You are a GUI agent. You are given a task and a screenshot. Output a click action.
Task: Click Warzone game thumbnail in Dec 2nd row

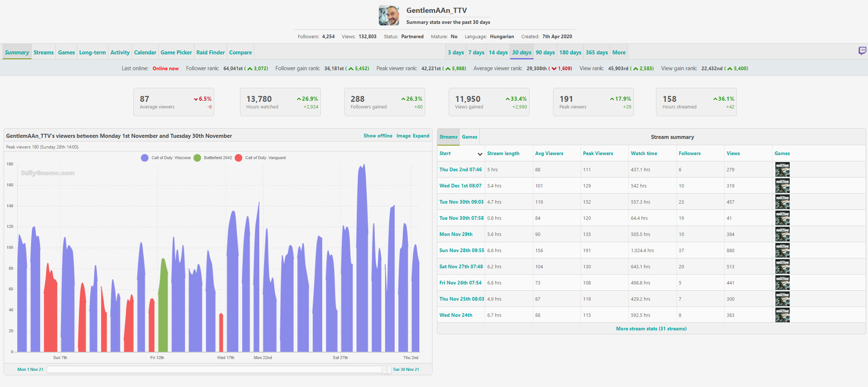(782, 169)
